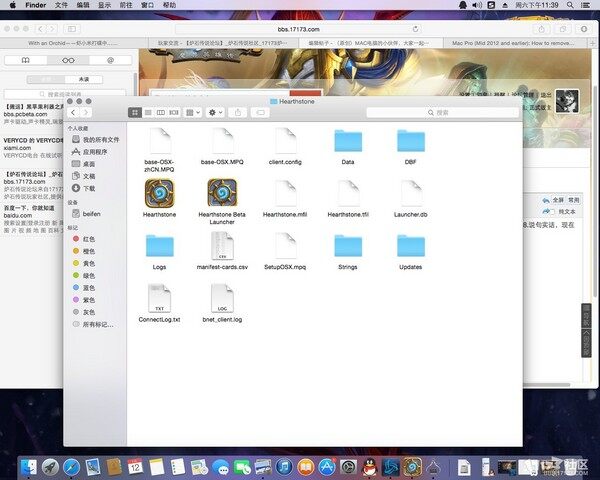The height and width of the screenshot is (480, 600).
Task: Select the Data folder
Action: tap(348, 140)
